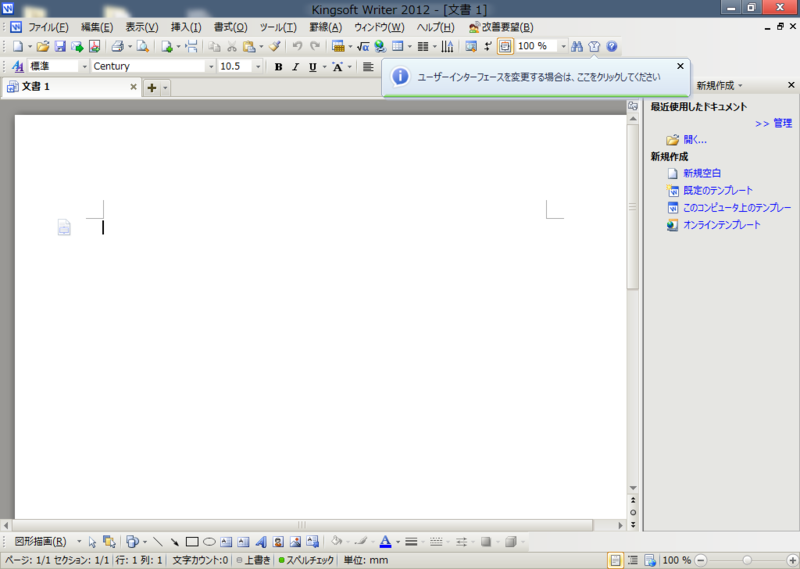Click the vertical scrollbar thumb
This screenshot has height=569, width=800.
point(633,206)
